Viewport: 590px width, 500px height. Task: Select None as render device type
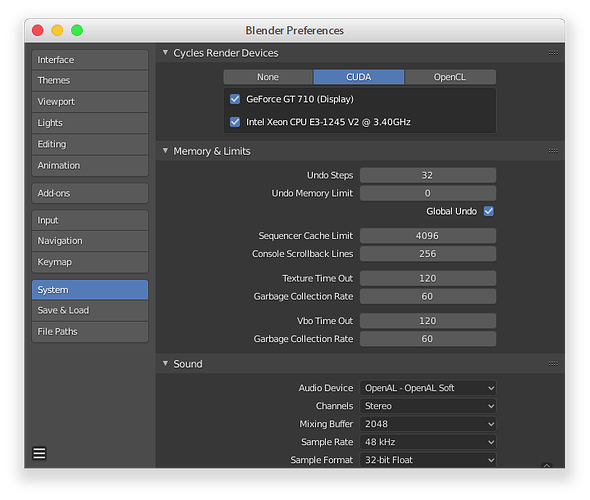(x=268, y=77)
